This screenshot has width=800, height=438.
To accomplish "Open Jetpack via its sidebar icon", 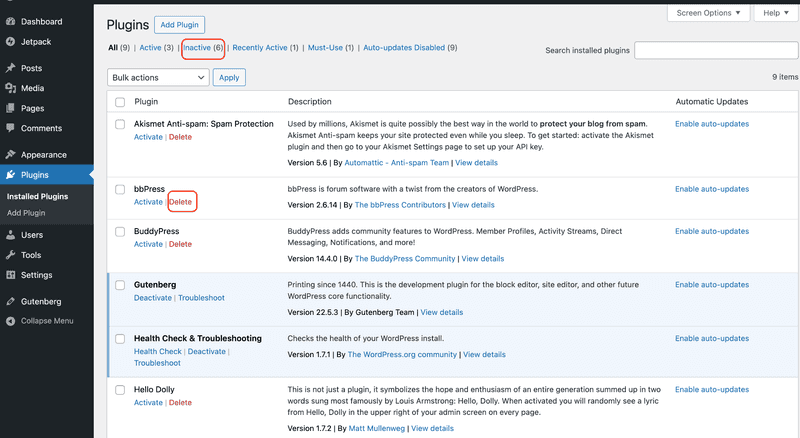I will [10, 42].
